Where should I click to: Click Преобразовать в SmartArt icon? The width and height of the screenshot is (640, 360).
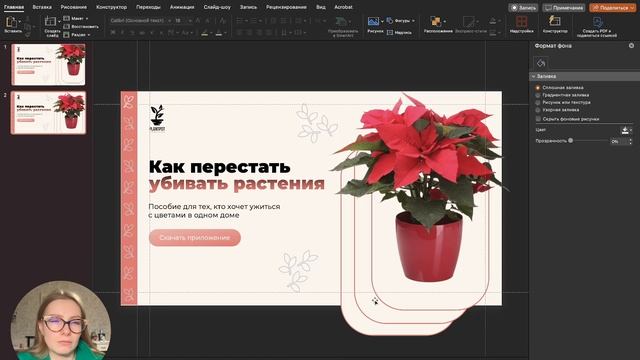341,21
